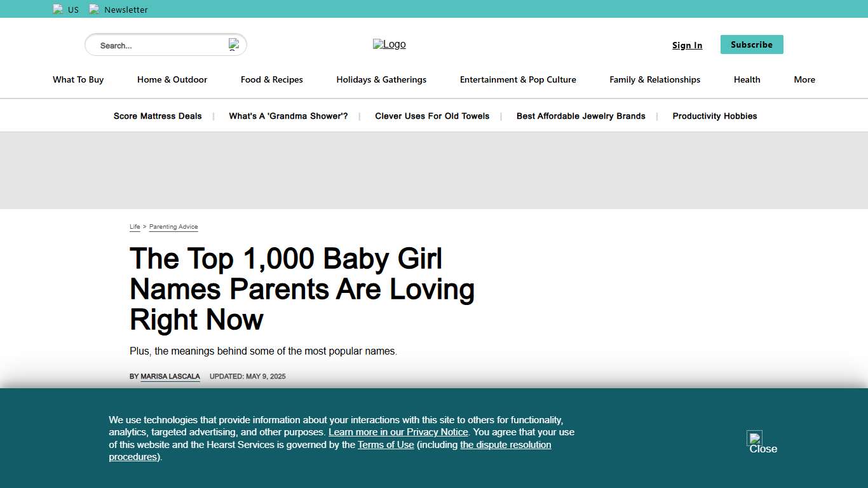
Task: Open the Terms of Use page
Action: point(386,445)
